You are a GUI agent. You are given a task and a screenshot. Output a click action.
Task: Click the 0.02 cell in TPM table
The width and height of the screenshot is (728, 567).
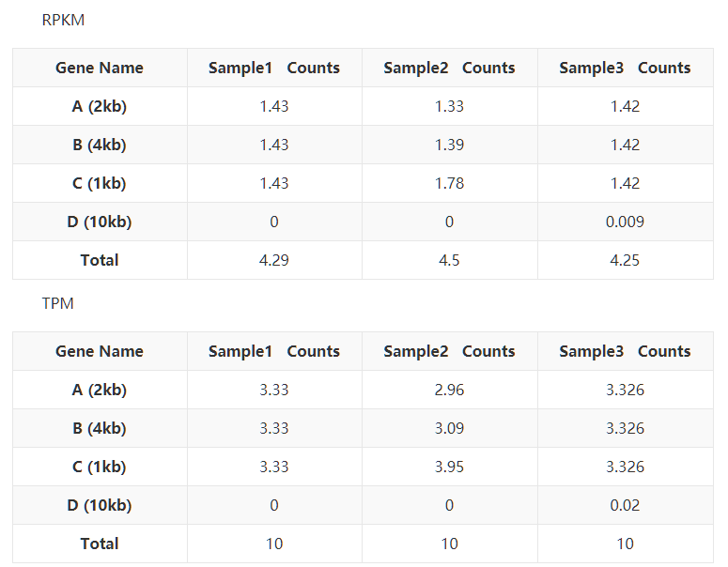625,505
